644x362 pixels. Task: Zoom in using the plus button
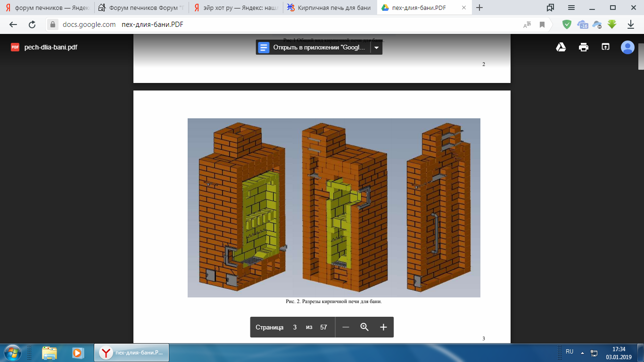click(x=383, y=327)
